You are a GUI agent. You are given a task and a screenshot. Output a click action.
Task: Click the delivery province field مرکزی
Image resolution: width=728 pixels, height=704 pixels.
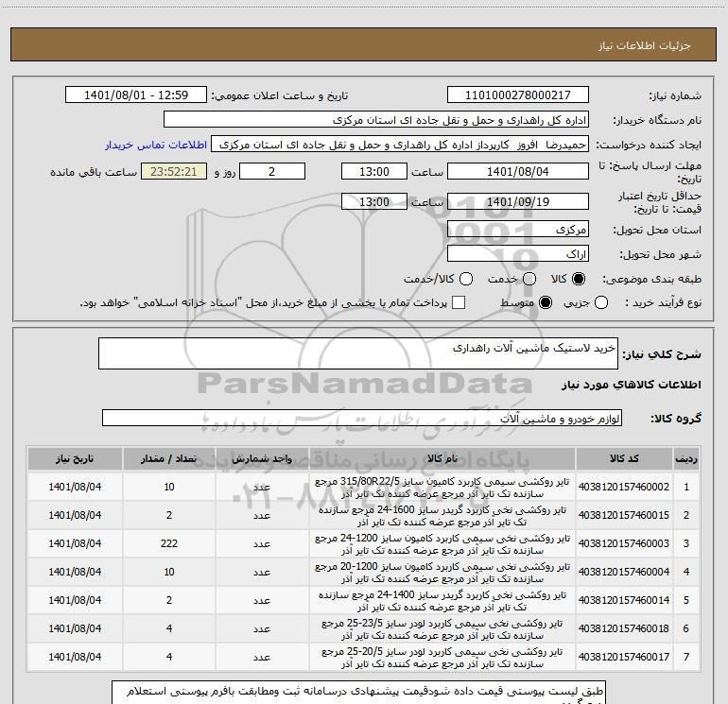518,230
